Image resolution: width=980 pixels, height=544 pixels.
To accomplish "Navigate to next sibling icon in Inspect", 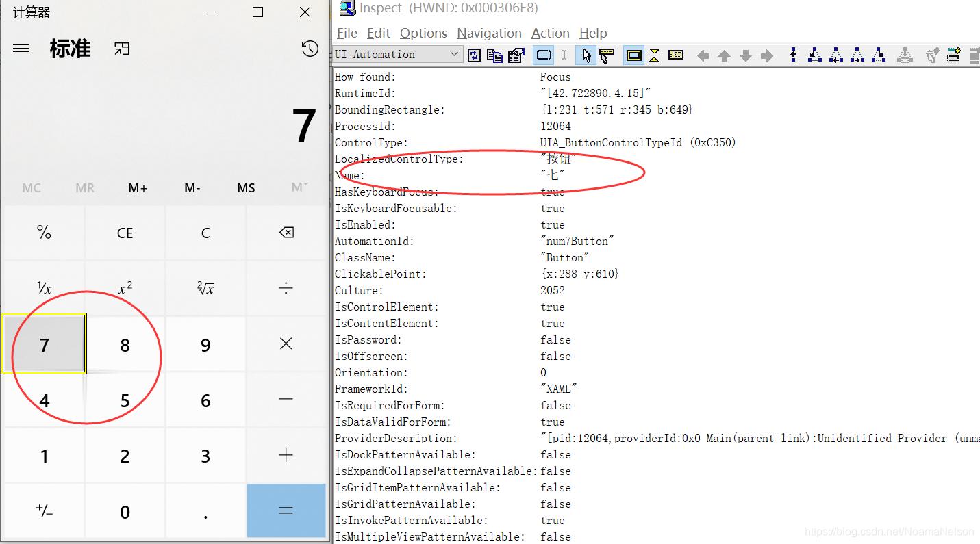I will pyautogui.click(x=857, y=55).
